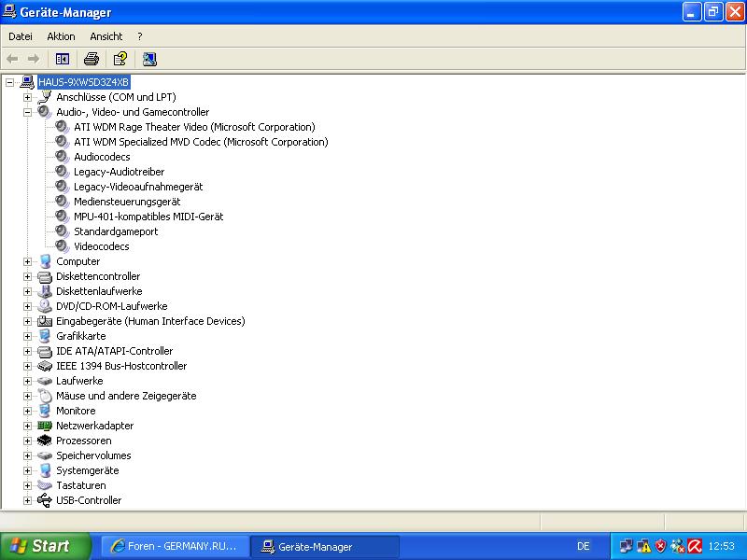Viewport: 747px width, 560px height.
Task: Restore down the Geräte-Manager window
Action: [713, 12]
